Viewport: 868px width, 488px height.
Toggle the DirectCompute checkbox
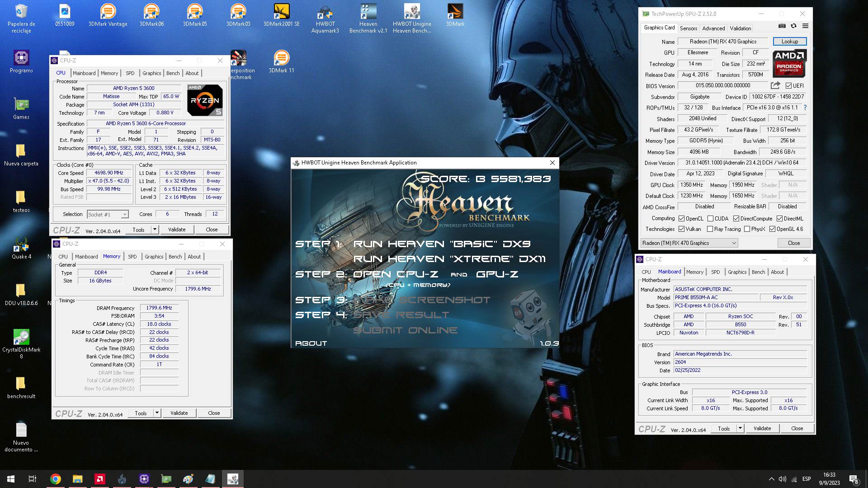736,219
